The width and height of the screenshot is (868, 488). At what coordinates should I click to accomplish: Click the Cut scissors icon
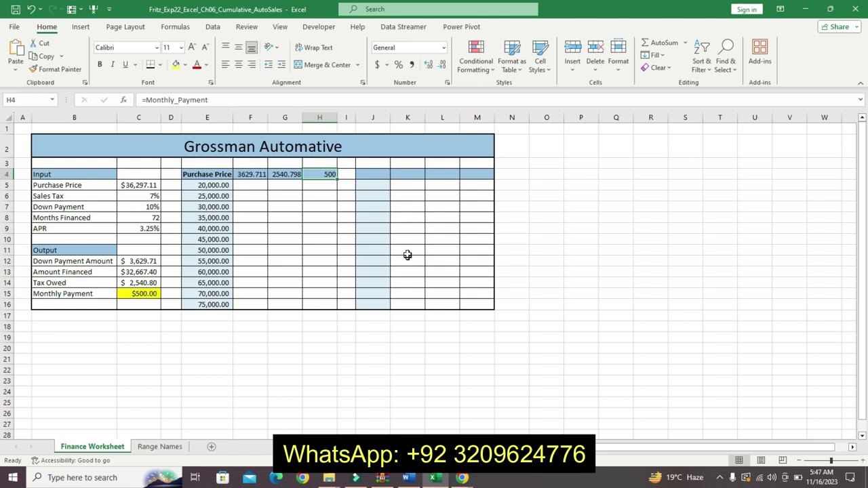34,43
